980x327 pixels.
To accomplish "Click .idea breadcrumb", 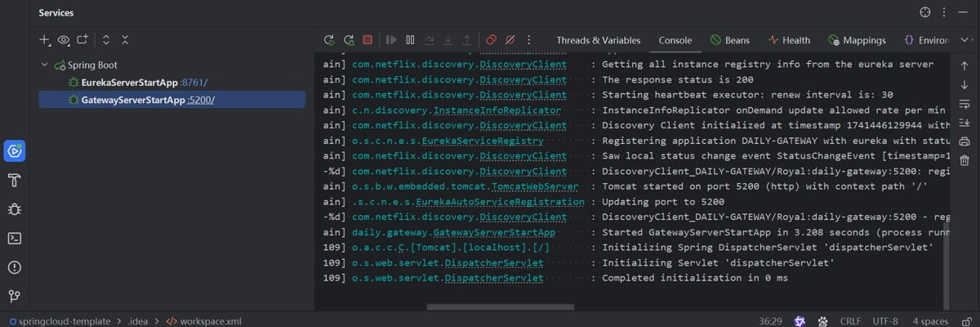I will pos(136,321).
